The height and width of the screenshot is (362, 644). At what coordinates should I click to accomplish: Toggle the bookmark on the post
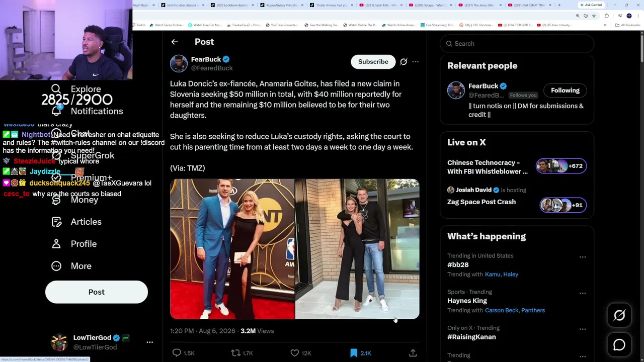[x=354, y=353]
